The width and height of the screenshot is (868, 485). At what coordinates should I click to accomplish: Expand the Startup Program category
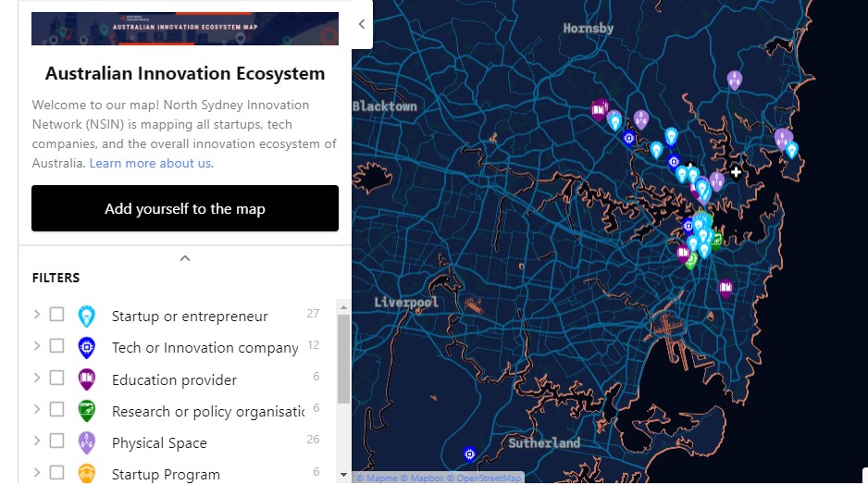(x=37, y=472)
